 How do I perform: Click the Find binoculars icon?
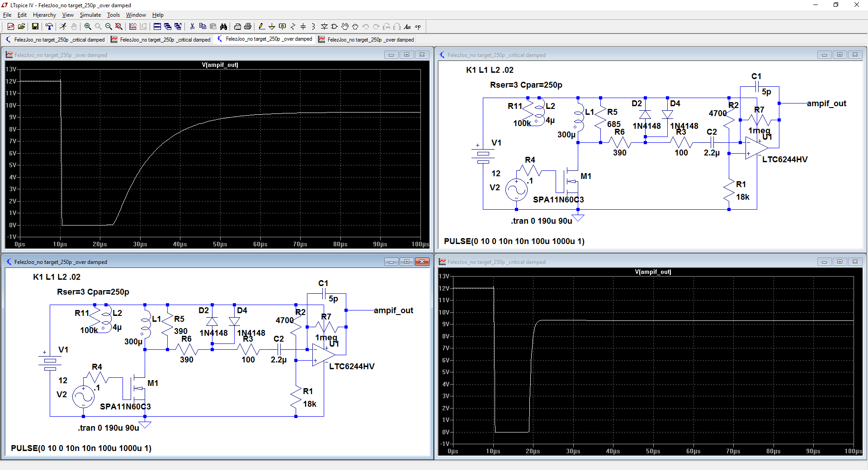tap(223, 27)
